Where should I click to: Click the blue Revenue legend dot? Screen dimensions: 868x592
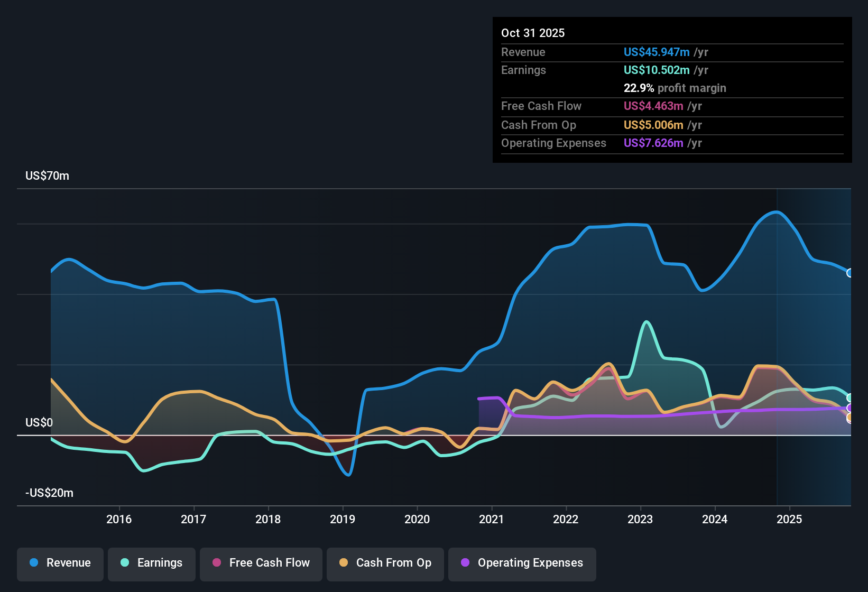pos(33,563)
